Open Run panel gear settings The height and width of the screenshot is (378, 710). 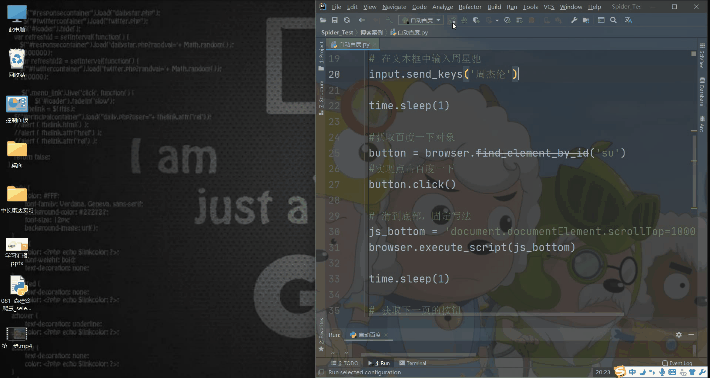(x=678, y=335)
